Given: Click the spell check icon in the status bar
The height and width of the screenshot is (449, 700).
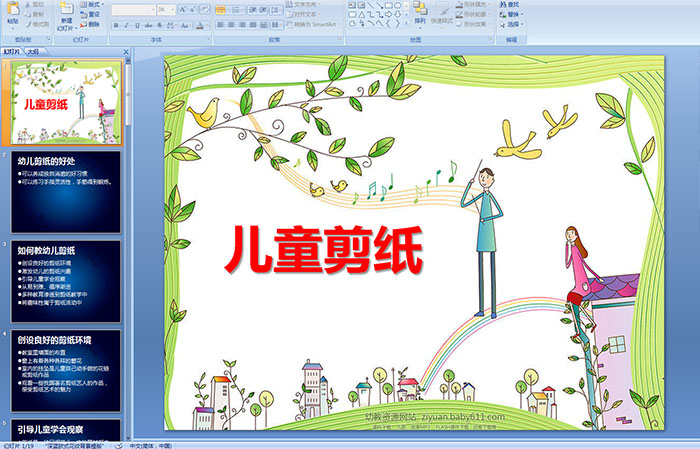Looking at the screenshot, I should click(119, 445).
